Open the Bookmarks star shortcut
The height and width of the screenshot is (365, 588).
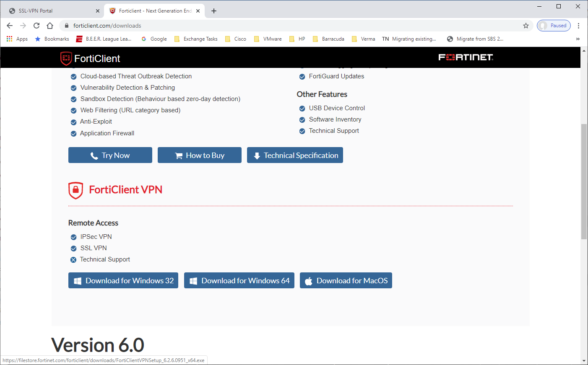point(52,39)
